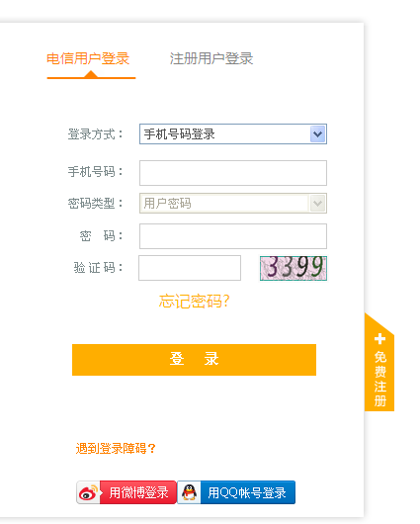Switch to 注册用户登录 tab
Viewport: 420px width, 524px height.
(211, 58)
